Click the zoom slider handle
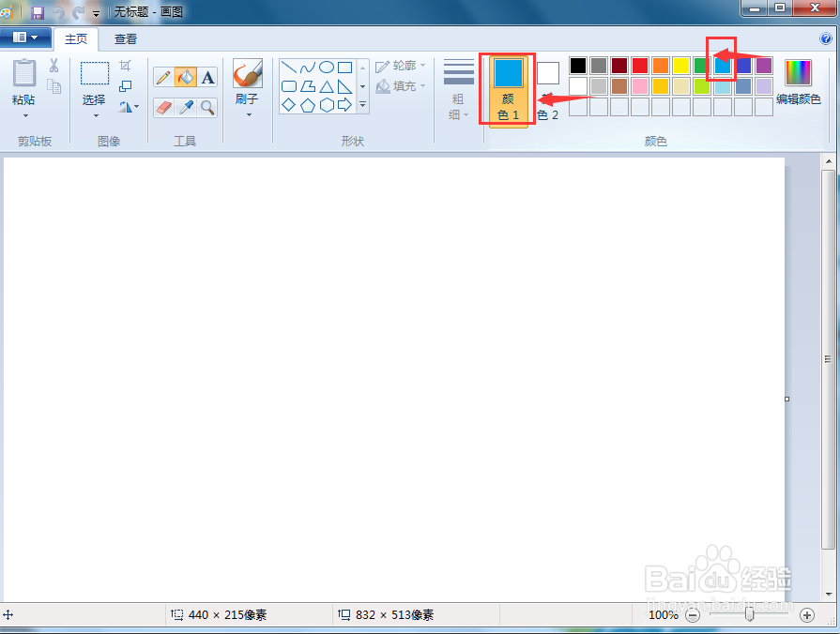 (750, 614)
